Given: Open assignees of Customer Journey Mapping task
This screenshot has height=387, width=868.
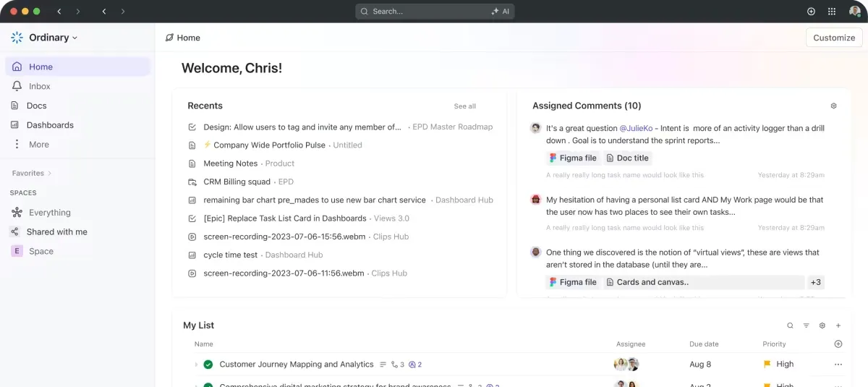Looking at the screenshot, I should pos(627,365).
